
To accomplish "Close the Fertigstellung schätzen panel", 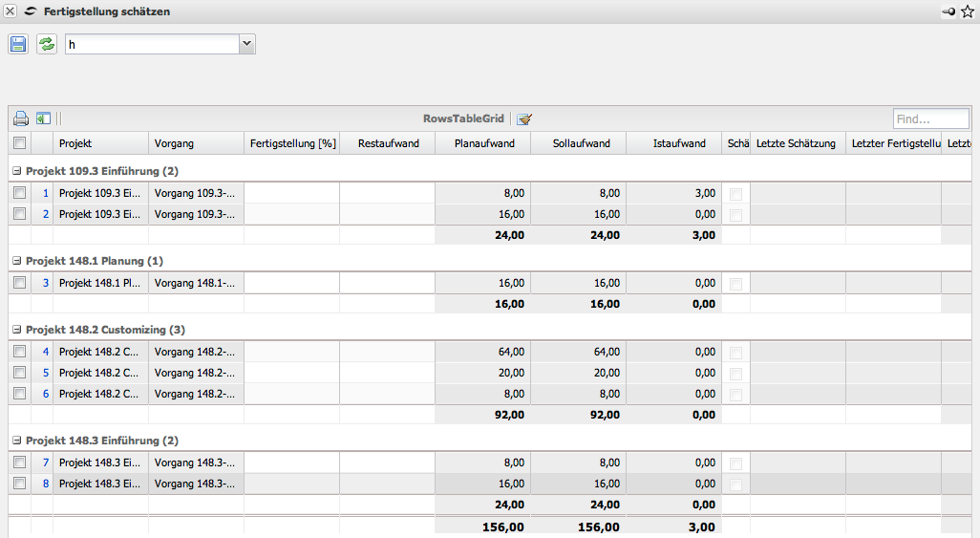I will pos(11,11).
